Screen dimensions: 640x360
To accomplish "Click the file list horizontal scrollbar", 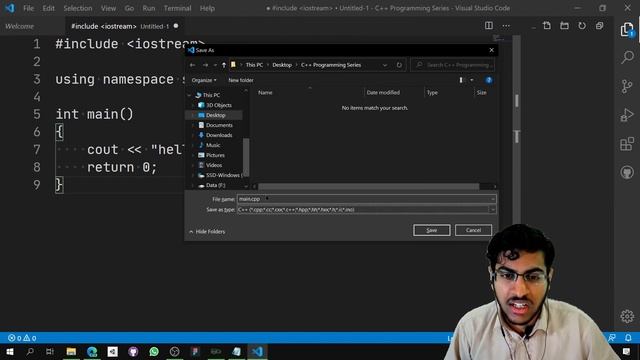I will [x=368, y=187].
